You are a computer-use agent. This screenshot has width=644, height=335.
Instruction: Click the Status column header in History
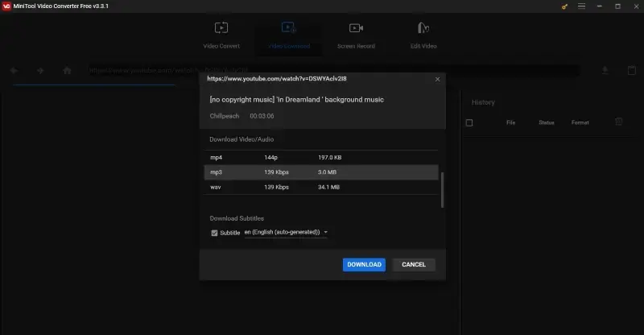[x=547, y=122]
